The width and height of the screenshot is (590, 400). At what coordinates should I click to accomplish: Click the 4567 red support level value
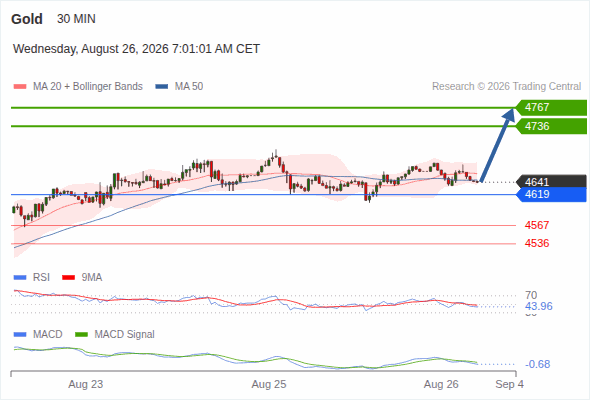537,225
